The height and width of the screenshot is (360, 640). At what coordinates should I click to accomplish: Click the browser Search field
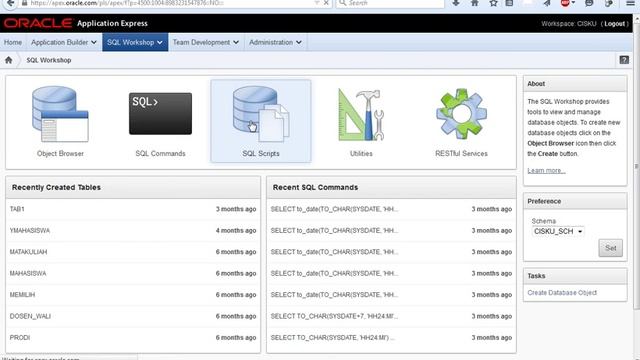390,3
